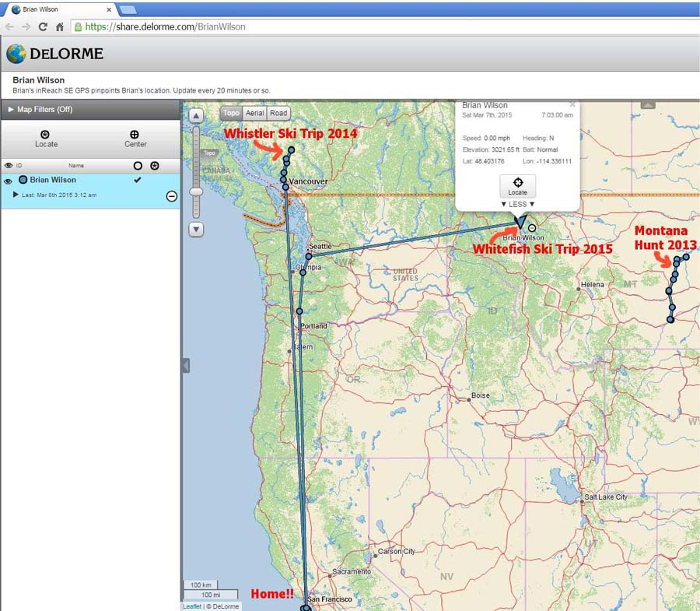
Task: Click the star circle icon in list header
Action: point(155,166)
